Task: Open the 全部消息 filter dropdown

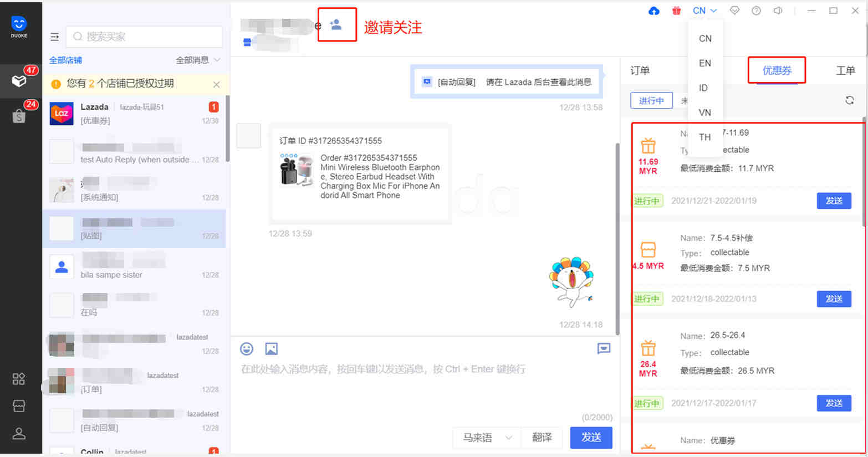Action: 198,60
